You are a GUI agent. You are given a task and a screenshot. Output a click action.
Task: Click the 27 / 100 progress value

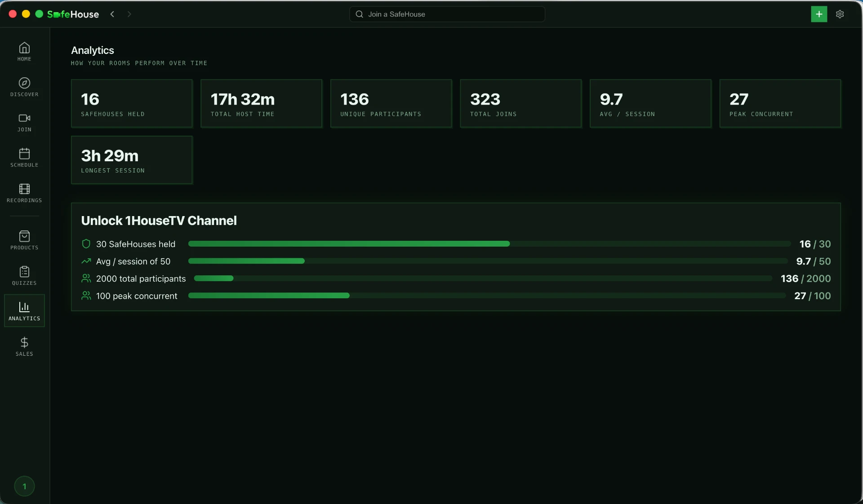pos(812,296)
